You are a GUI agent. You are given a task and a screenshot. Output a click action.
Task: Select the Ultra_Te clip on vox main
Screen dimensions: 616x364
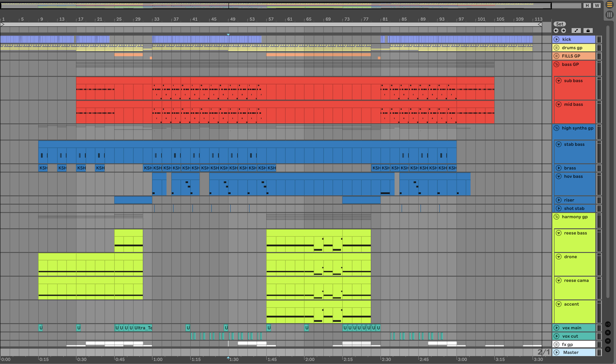coord(143,328)
